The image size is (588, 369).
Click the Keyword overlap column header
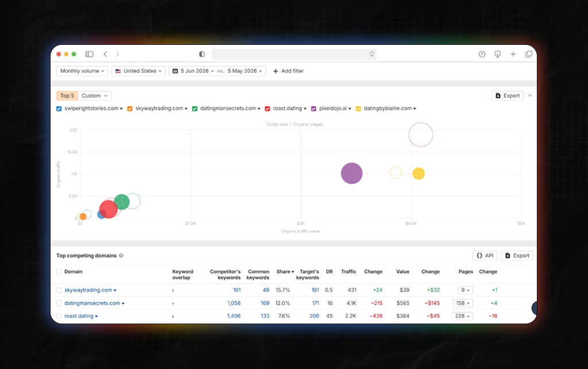tap(183, 274)
